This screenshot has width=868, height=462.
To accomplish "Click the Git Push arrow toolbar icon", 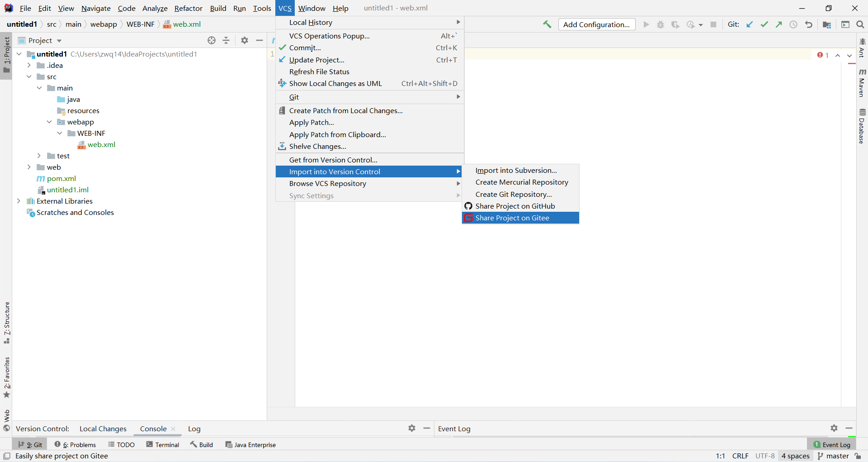I will [x=779, y=24].
